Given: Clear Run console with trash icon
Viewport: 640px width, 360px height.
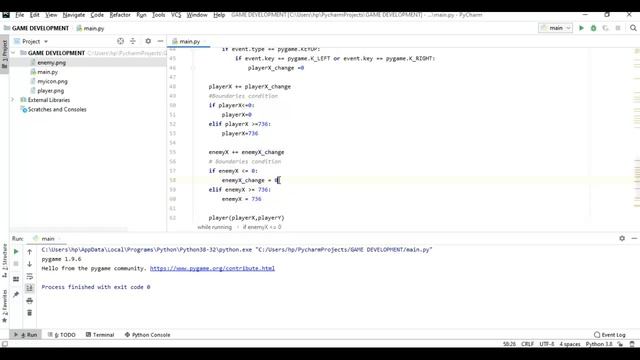Looking at the screenshot, I should point(29,313).
